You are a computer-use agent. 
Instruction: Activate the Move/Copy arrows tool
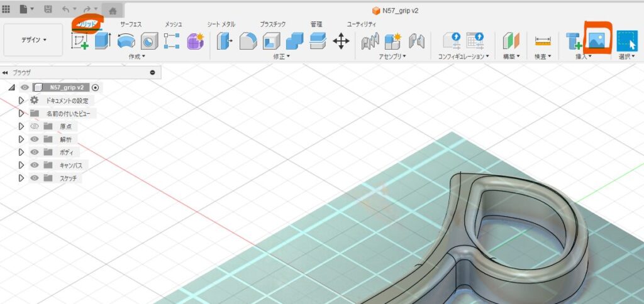341,41
